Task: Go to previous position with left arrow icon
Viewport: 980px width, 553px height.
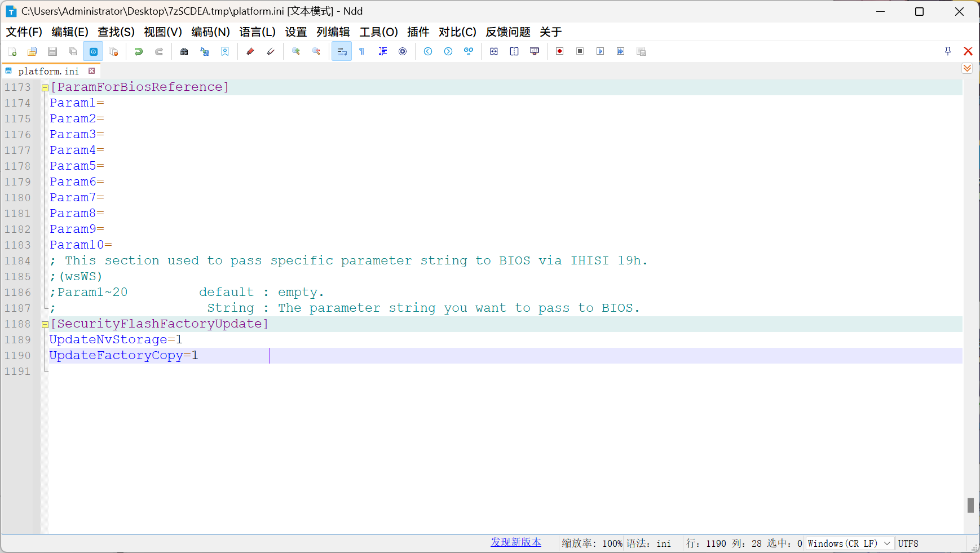Action: [x=428, y=51]
